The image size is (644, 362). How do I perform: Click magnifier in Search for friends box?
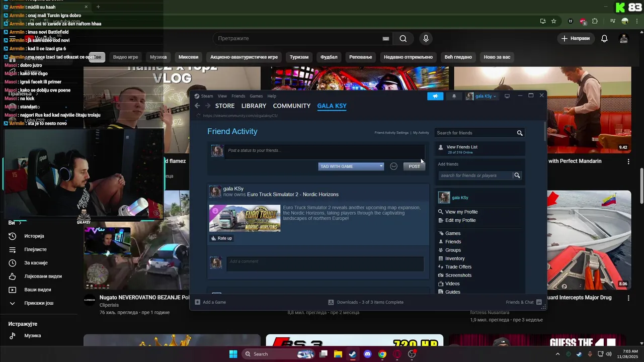pyautogui.click(x=520, y=133)
